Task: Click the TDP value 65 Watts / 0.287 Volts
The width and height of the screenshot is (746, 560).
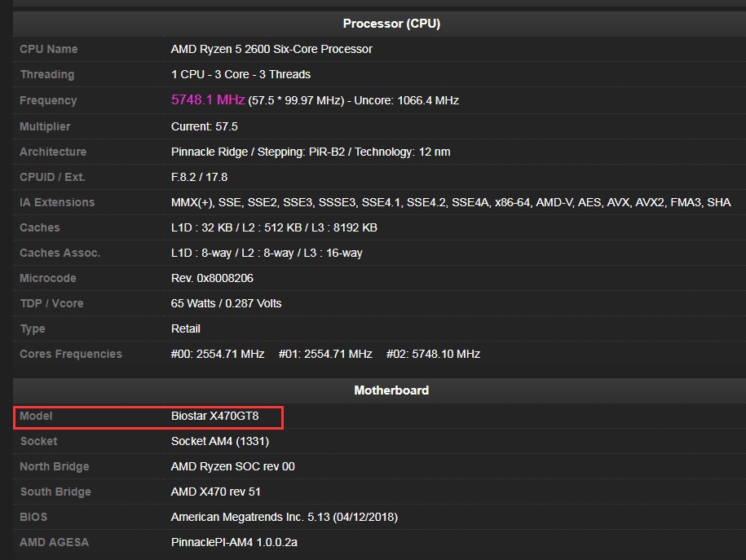Action: tap(226, 303)
